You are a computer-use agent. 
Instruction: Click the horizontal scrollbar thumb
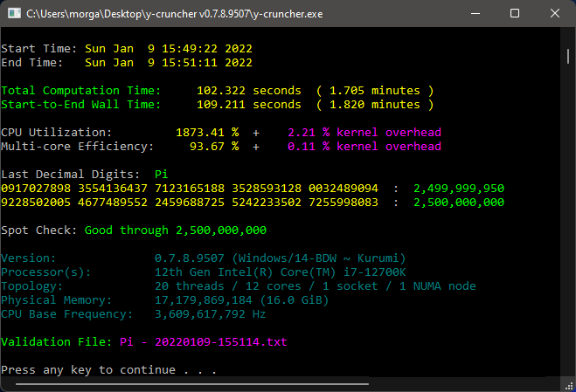(192, 384)
